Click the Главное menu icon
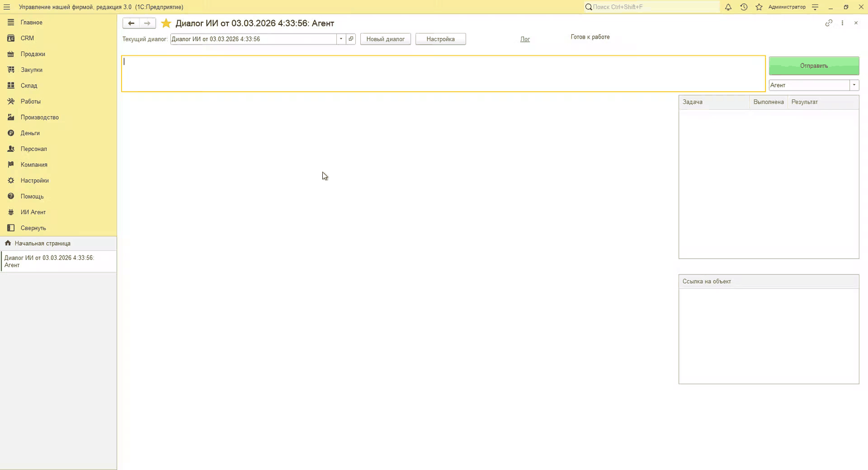 (x=11, y=22)
